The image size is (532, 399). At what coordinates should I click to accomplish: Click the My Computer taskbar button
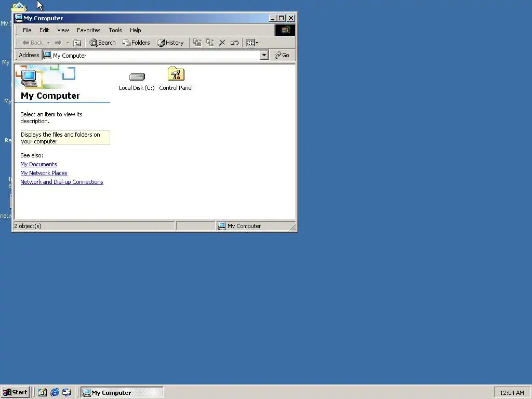pos(122,393)
